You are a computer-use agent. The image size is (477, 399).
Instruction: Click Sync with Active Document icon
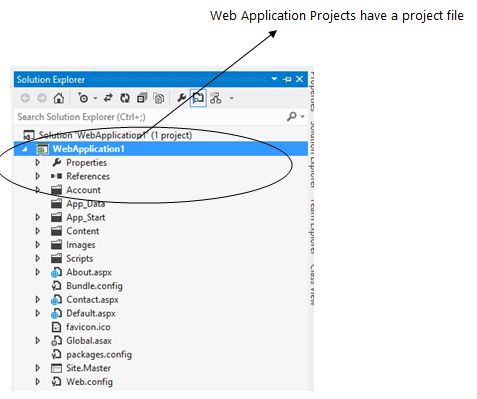click(108, 98)
